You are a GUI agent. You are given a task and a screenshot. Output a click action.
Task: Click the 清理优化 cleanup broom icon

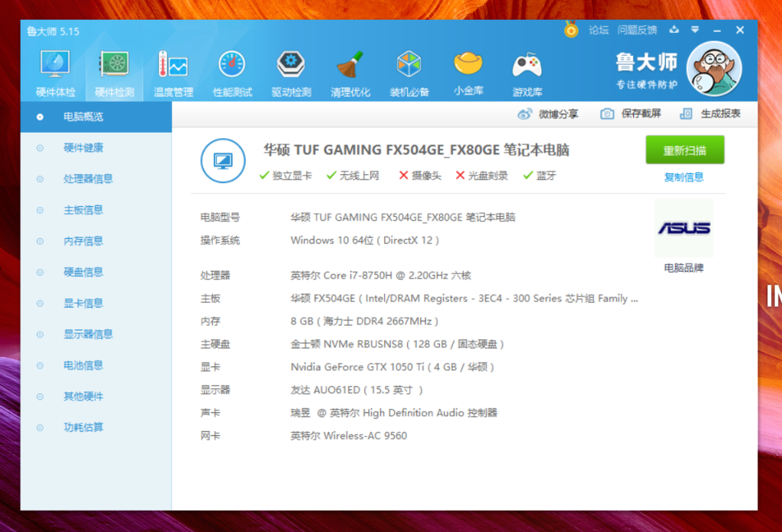click(350, 64)
